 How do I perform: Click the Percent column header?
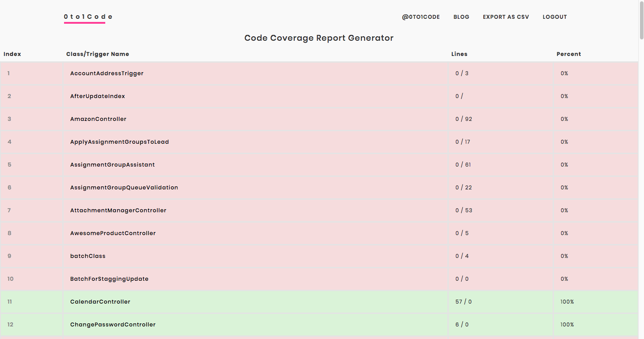click(568, 54)
